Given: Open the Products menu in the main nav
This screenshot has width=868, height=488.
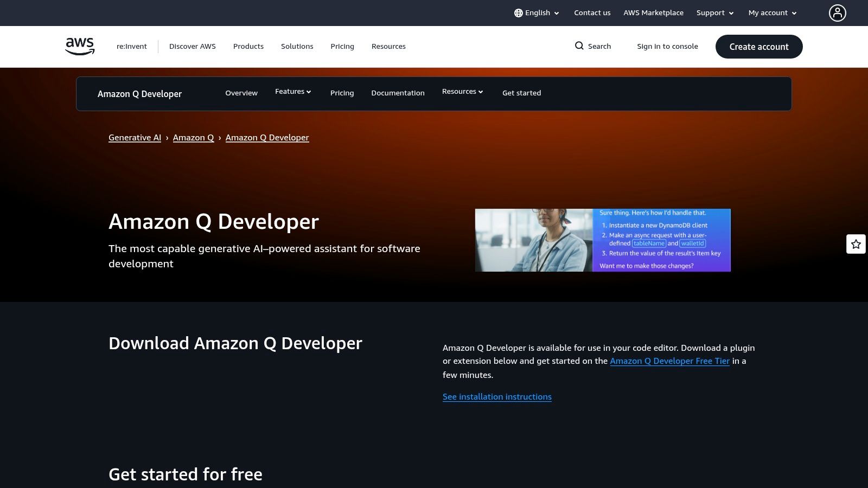Looking at the screenshot, I should click(x=248, y=46).
